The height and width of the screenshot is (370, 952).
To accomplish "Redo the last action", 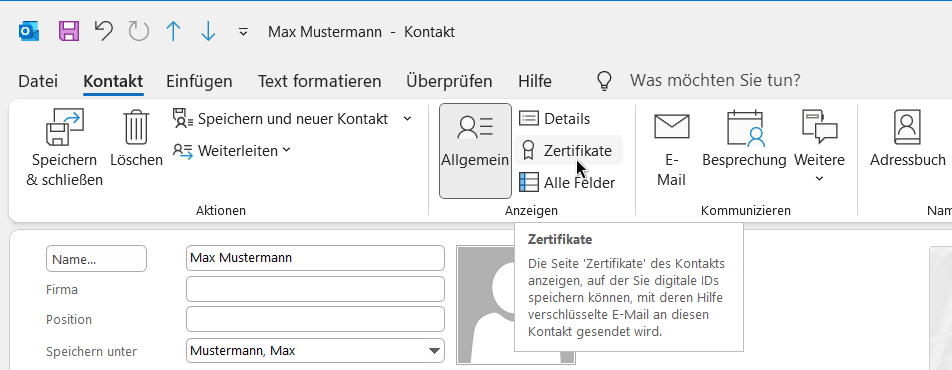I will [x=138, y=32].
